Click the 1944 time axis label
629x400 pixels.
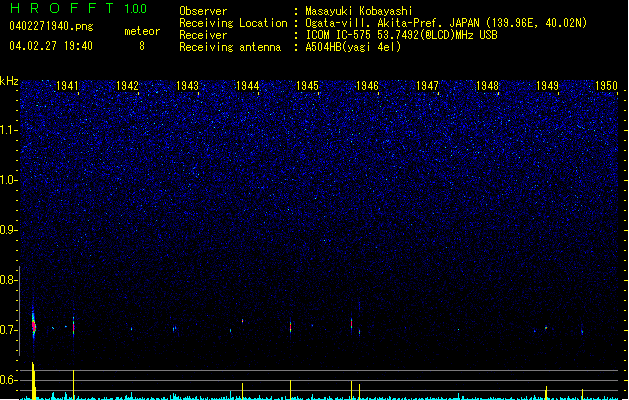pyautogui.click(x=248, y=86)
